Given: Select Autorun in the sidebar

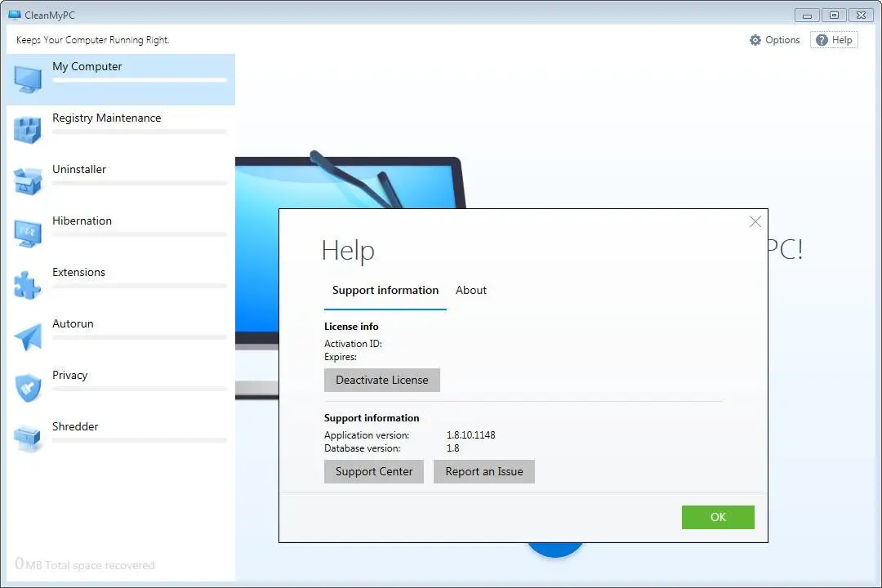Looking at the screenshot, I should (x=121, y=336).
